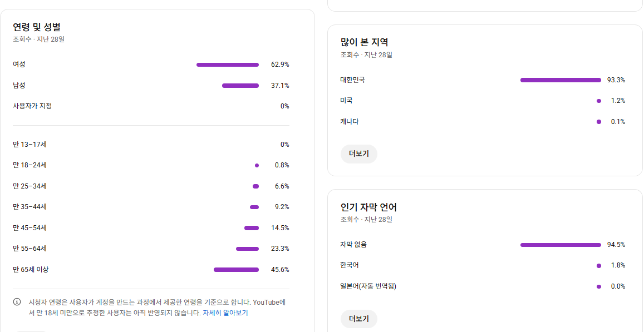
Task: Click the purple dot for 미국
Action: coord(598,101)
